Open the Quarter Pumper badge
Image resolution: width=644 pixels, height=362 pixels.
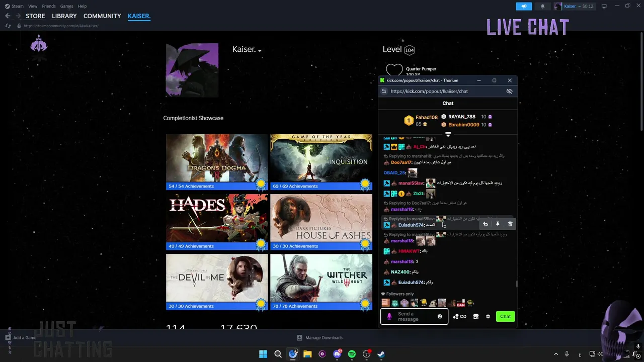(x=394, y=70)
